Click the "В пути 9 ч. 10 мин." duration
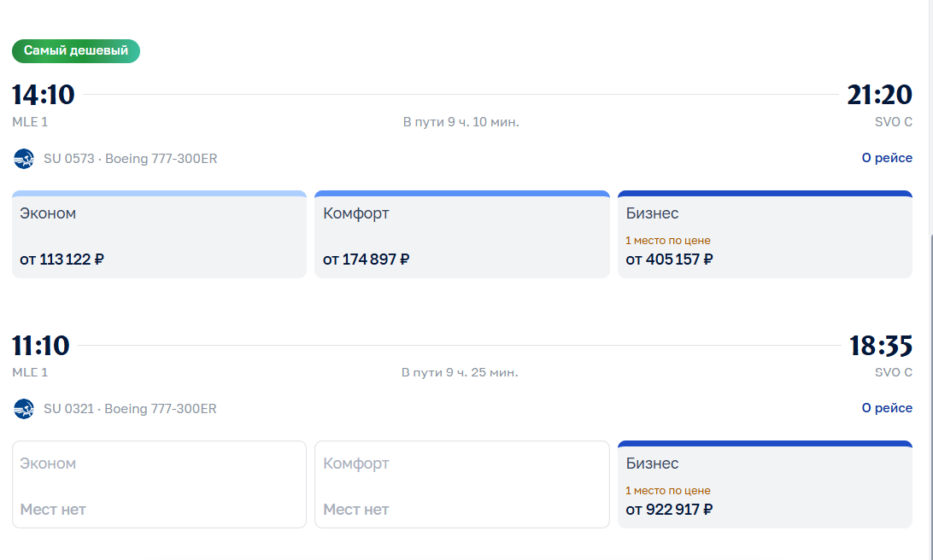This screenshot has width=933, height=560. pyautogui.click(x=461, y=122)
